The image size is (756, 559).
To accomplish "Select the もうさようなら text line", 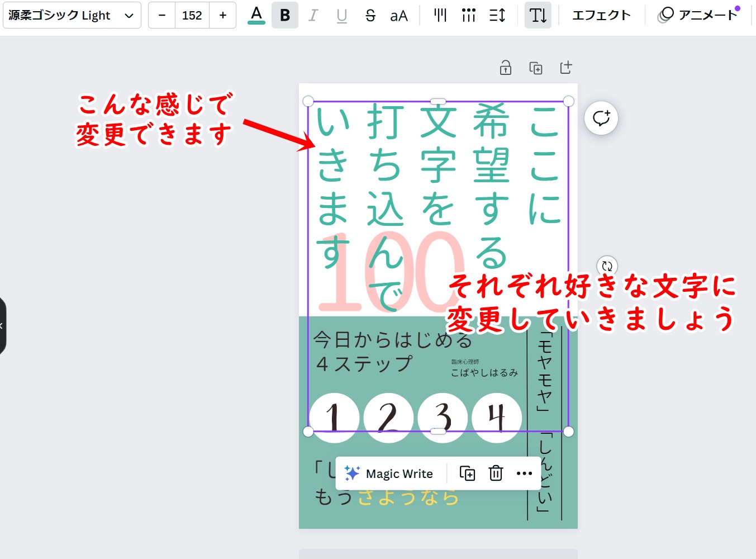I will tap(387, 496).
